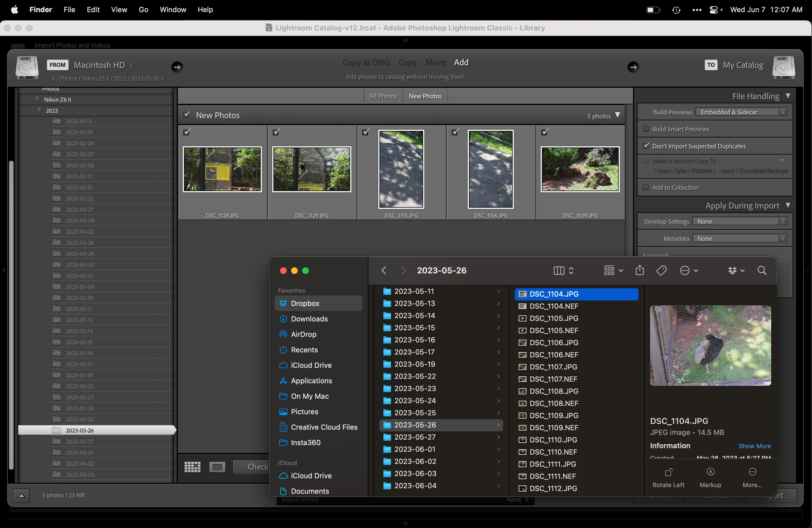Select Copy as DNG import mode
812x528 pixels.
(x=366, y=62)
